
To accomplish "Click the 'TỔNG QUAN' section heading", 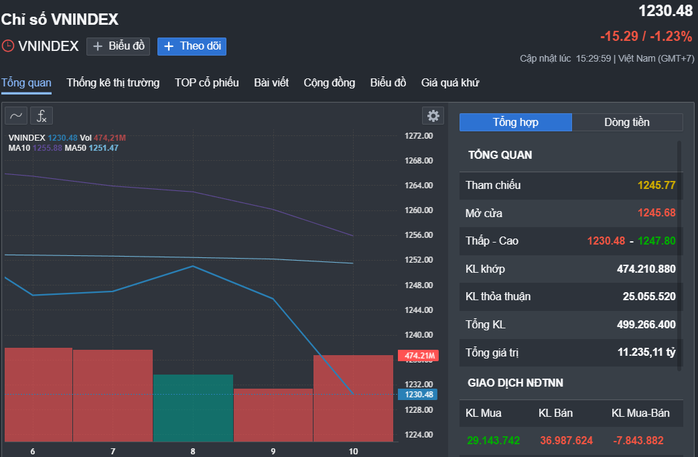I will (x=500, y=155).
